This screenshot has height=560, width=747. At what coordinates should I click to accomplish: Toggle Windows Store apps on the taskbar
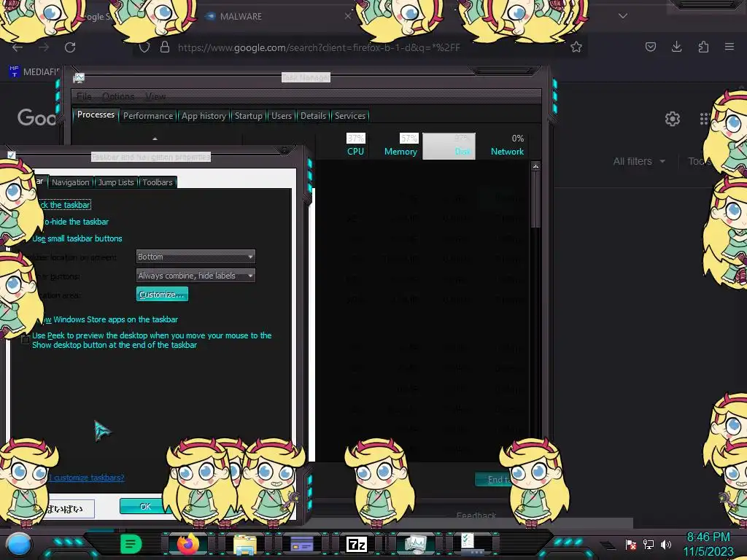click(109, 319)
